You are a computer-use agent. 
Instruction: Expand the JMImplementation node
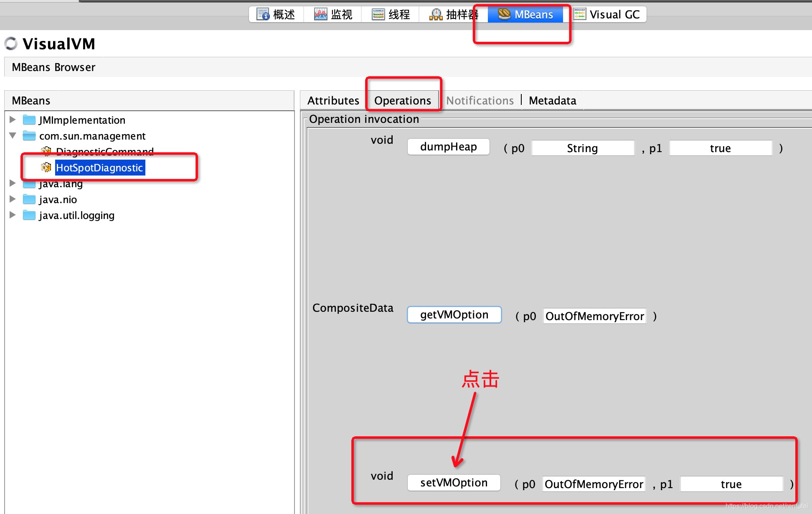13,120
